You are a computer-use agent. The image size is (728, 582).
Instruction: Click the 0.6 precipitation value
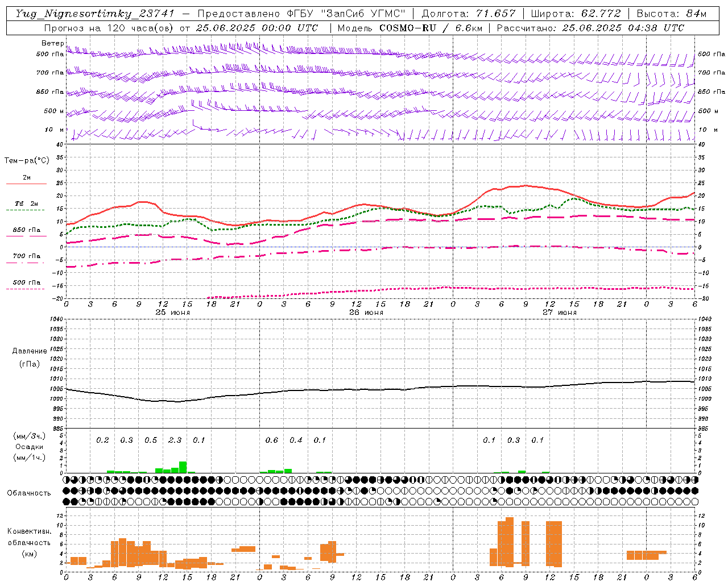[x=272, y=440]
